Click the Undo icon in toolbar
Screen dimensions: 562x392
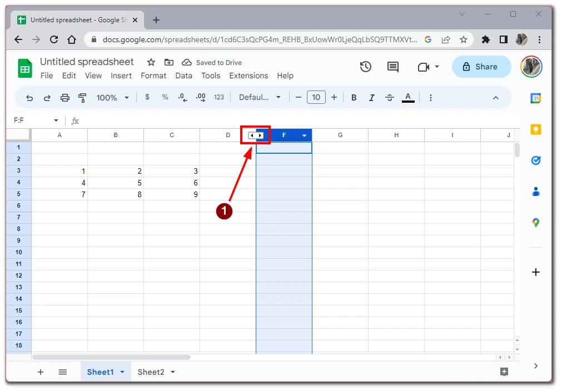pyautogui.click(x=29, y=98)
